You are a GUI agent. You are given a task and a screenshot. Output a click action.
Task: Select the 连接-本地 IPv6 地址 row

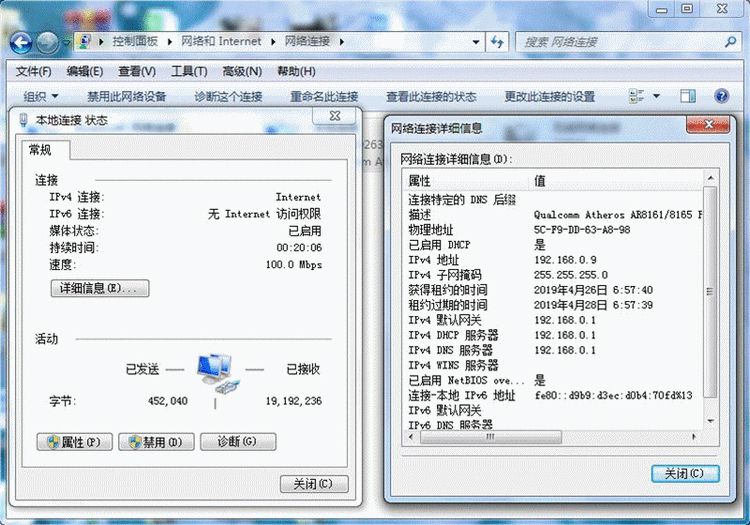pos(554,395)
